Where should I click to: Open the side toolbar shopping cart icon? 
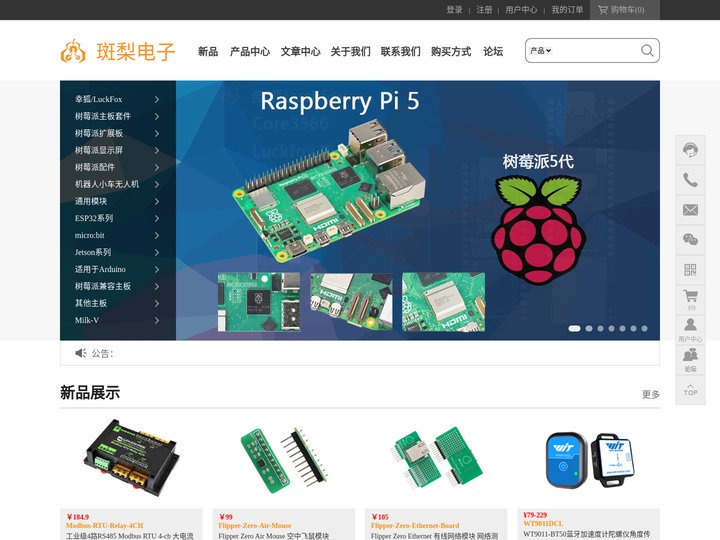[690, 299]
